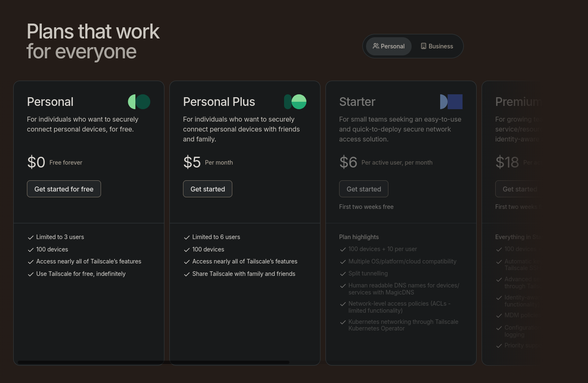Click checkmark beside Kubernetes networking feature

(343, 322)
